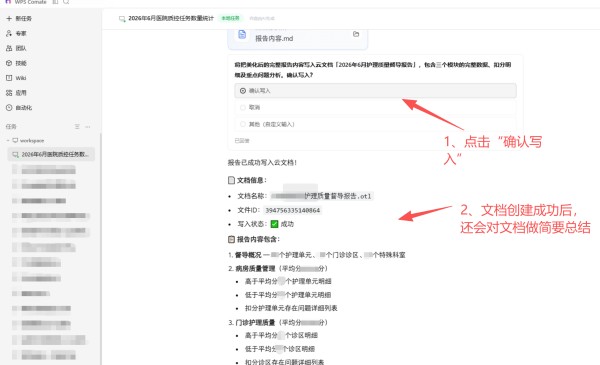Open the 应用 section in sidebar
The width and height of the screenshot is (600, 365).
pos(16,93)
